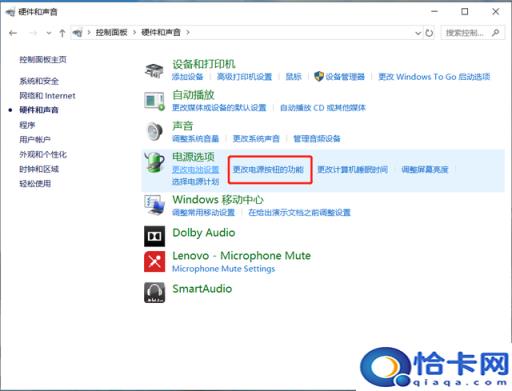Go forward with the right arrow

tap(33, 33)
